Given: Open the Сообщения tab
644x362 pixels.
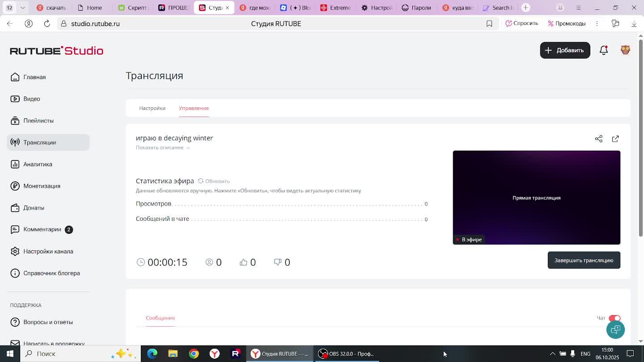Looking at the screenshot, I should point(160,318).
